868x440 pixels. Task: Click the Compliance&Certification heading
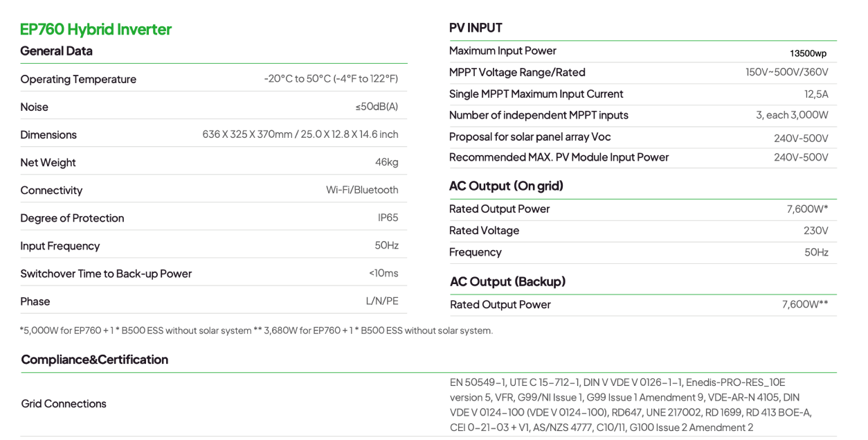click(x=95, y=360)
